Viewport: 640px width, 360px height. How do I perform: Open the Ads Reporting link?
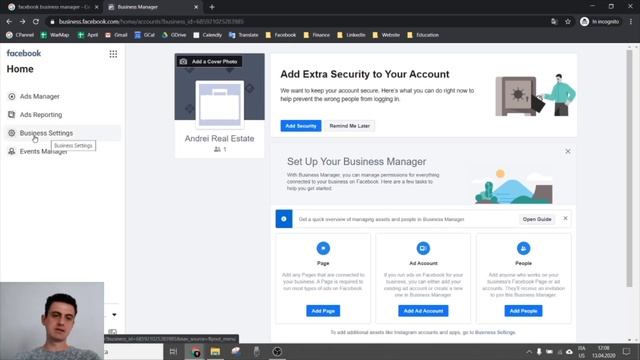(41, 115)
